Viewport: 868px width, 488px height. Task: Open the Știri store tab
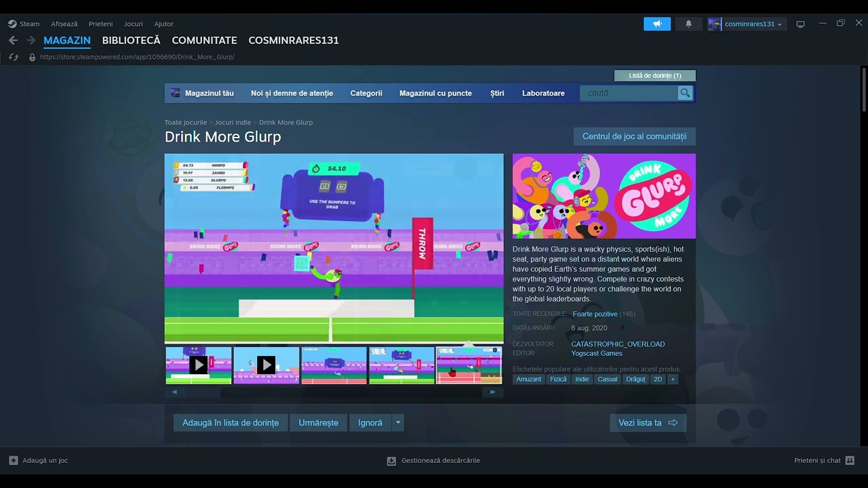pos(497,93)
